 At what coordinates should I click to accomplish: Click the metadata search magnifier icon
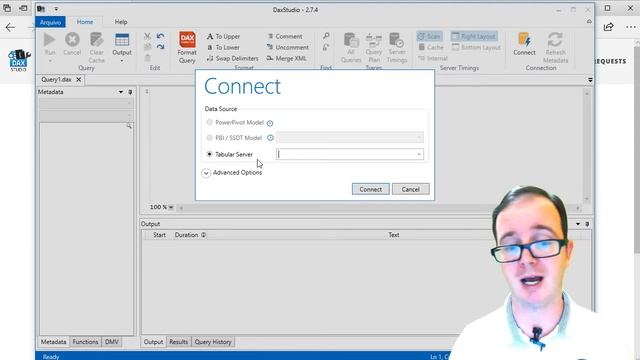(129, 126)
